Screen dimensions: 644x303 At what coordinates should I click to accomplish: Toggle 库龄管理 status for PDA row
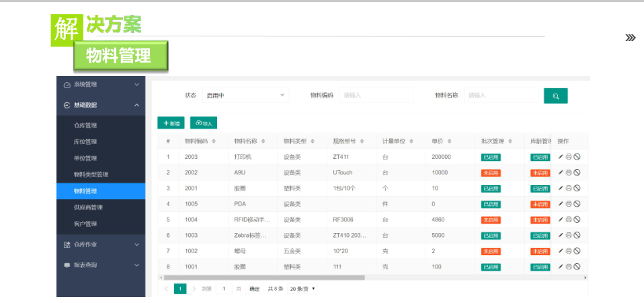point(540,204)
